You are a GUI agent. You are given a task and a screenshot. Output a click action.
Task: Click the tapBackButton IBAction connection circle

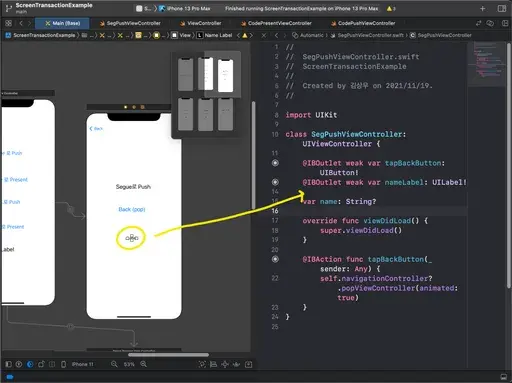tap(275, 259)
